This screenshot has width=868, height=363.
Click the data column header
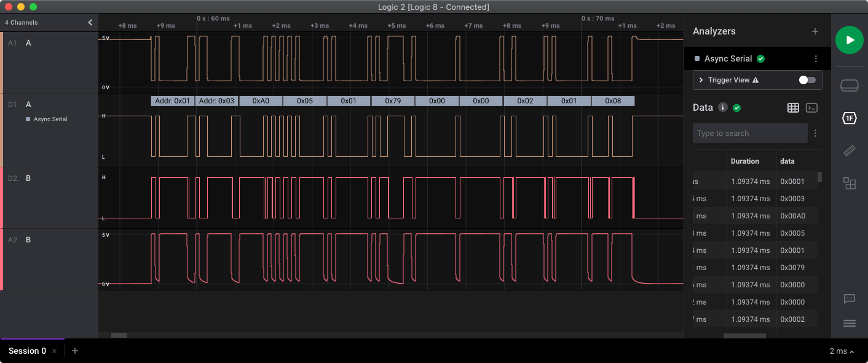[x=787, y=161]
